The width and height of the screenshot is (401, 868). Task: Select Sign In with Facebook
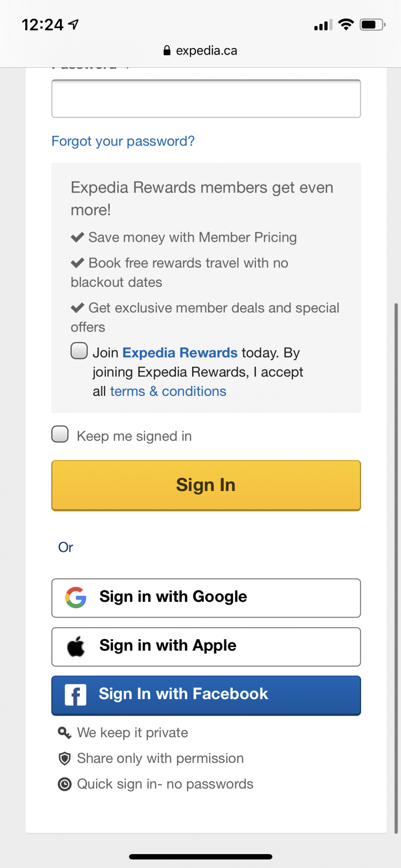coord(206,695)
